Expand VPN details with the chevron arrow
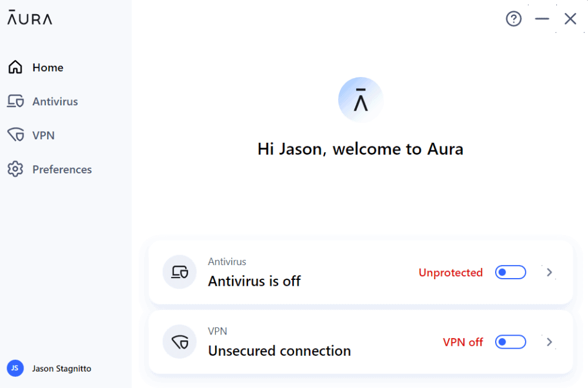Screen dimensions: 588x388 pos(550,342)
